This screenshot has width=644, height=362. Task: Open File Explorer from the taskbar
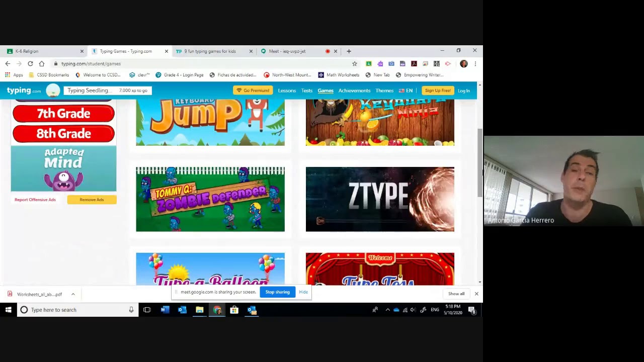[x=200, y=310]
